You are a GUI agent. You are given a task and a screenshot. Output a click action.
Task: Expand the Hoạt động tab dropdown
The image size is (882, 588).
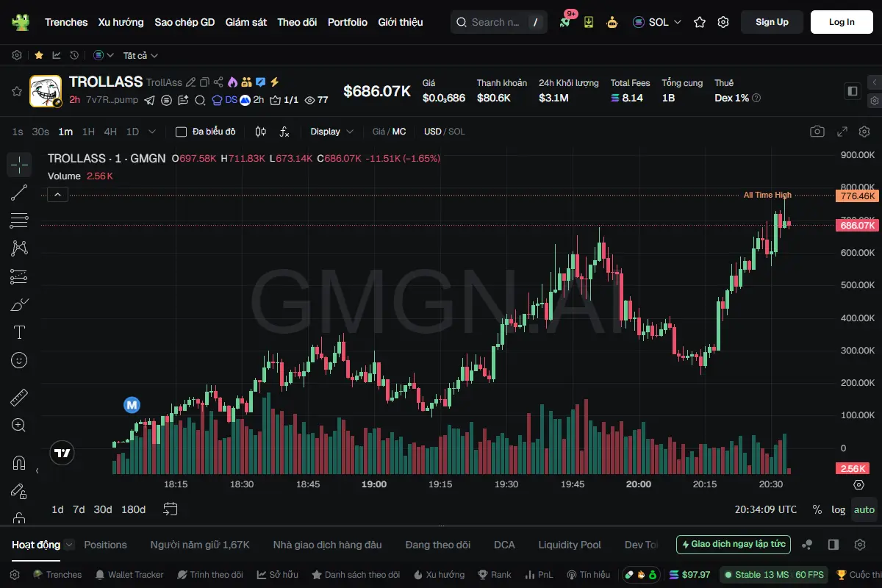[69, 545]
